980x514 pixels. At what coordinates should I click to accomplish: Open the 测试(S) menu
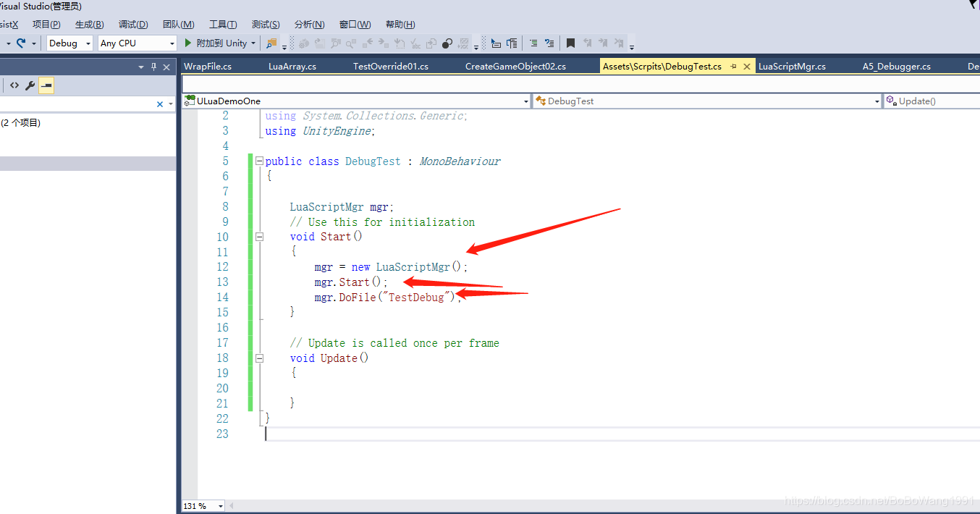tap(266, 25)
